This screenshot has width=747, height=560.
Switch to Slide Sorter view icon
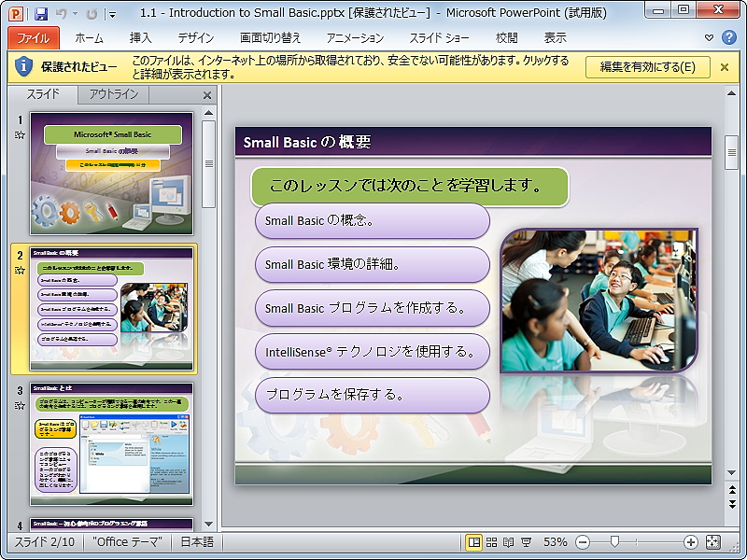coord(492,540)
